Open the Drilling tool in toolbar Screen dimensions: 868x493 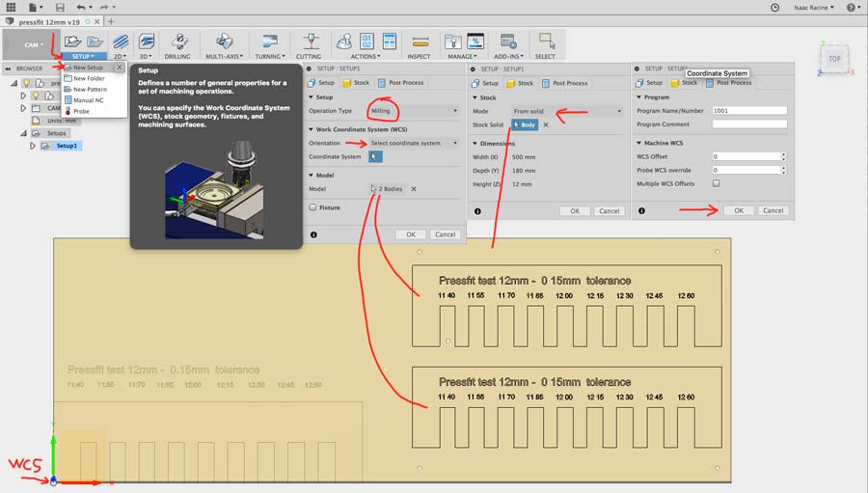(x=177, y=41)
